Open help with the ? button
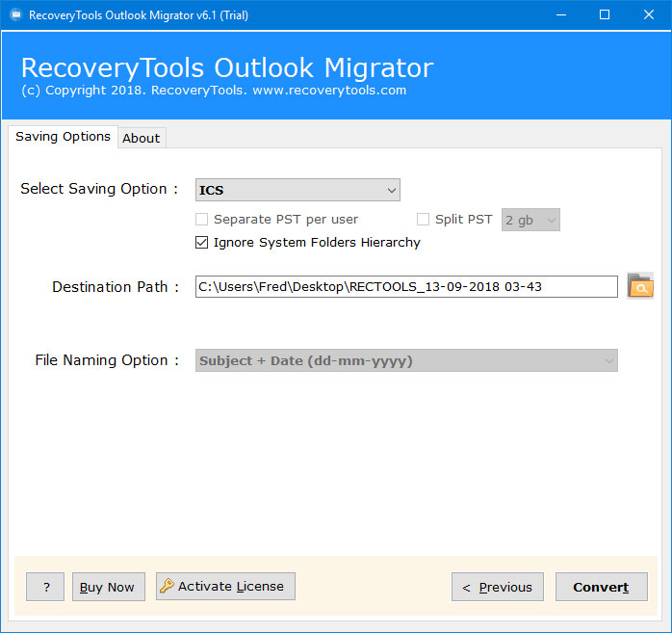 coord(45,587)
